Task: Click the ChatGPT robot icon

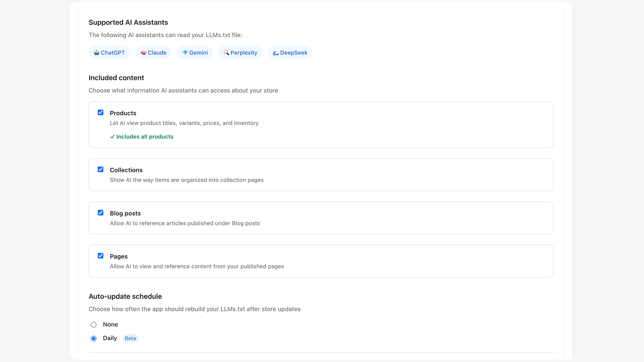Action: coord(97,52)
